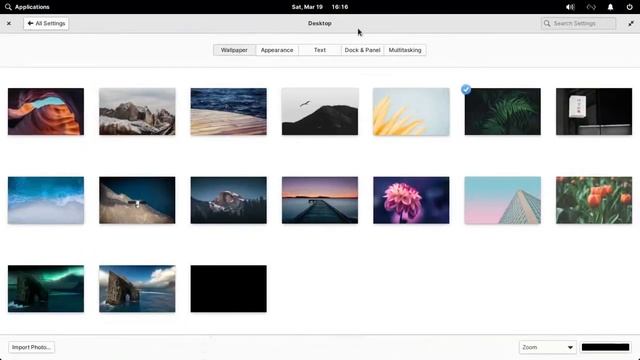Go back to All Settings
The height and width of the screenshot is (360, 640).
point(46,23)
